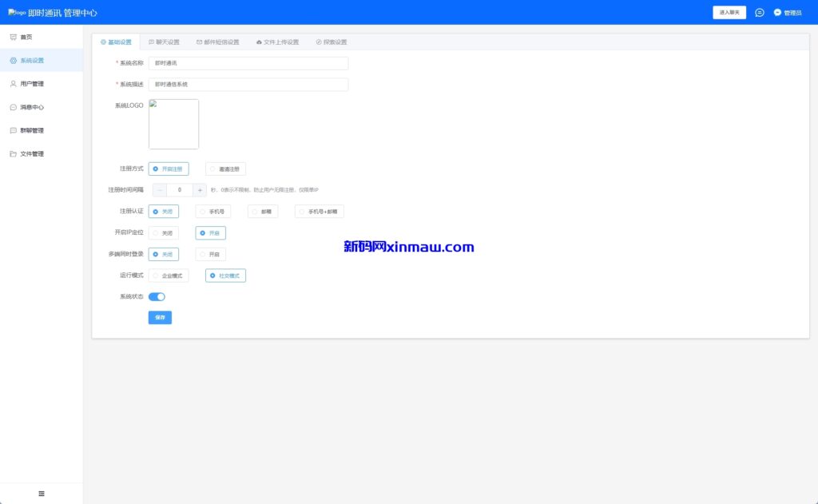Toggle the 系统状态 system status switch

[157, 296]
